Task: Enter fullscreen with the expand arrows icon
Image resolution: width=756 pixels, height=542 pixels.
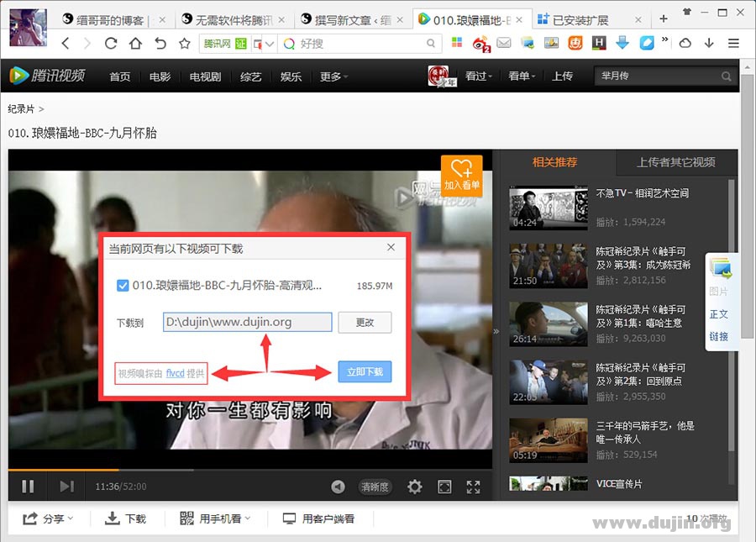Action: [x=474, y=487]
